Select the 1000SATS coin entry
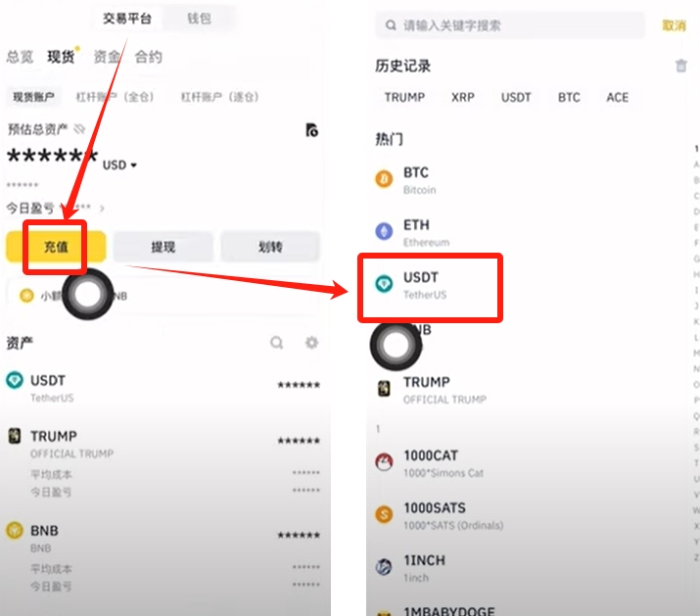This screenshot has width=700, height=616. point(440,515)
